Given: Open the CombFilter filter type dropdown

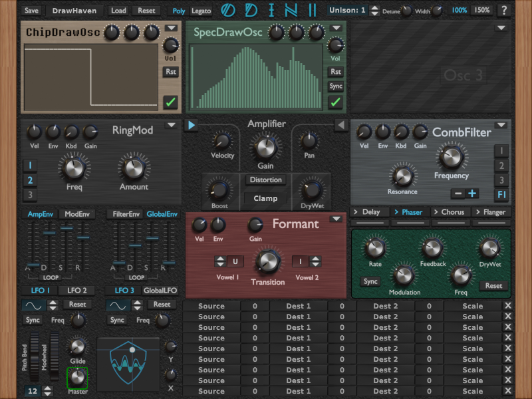Looking at the screenshot, I should click(501, 125).
